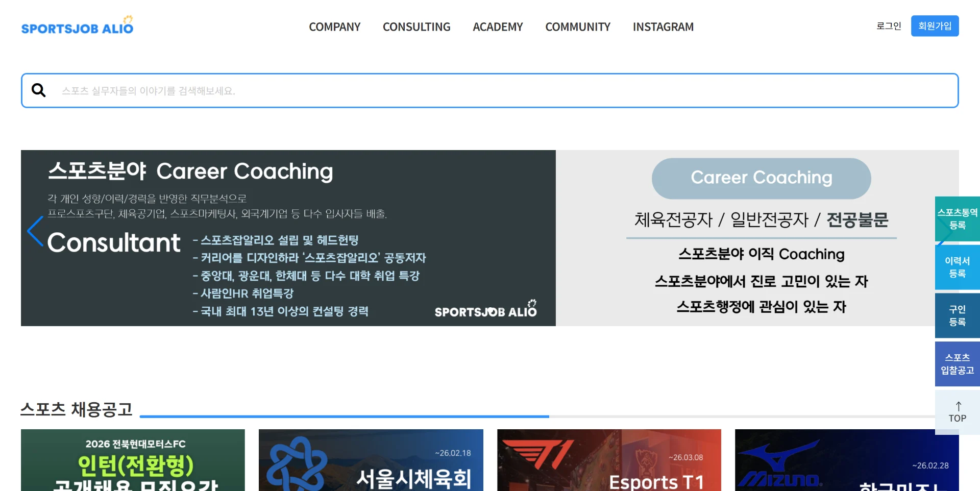Open the INSTAGRAM menu item
The image size is (980, 491).
click(x=663, y=27)
